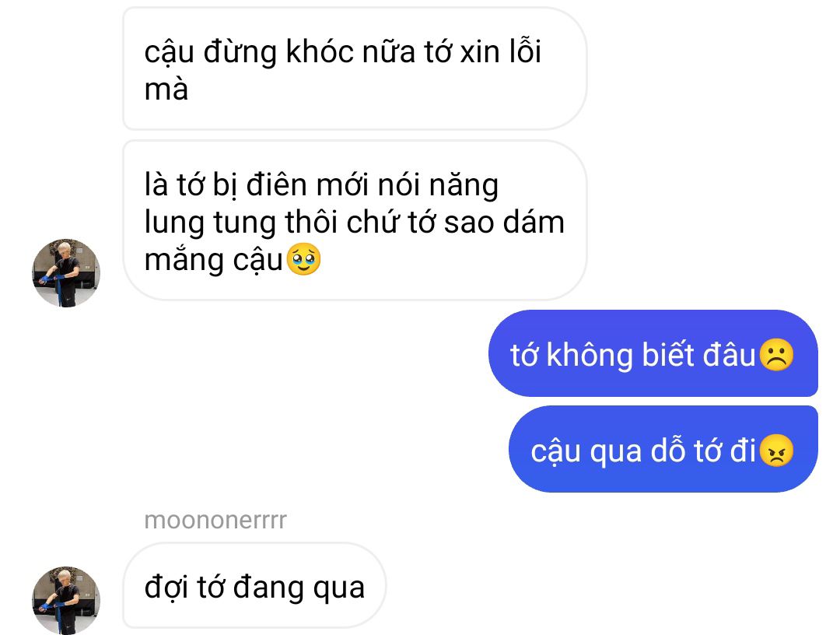
Task: Click the words 'đang qua' in the last message
Action: pos(299,588)
